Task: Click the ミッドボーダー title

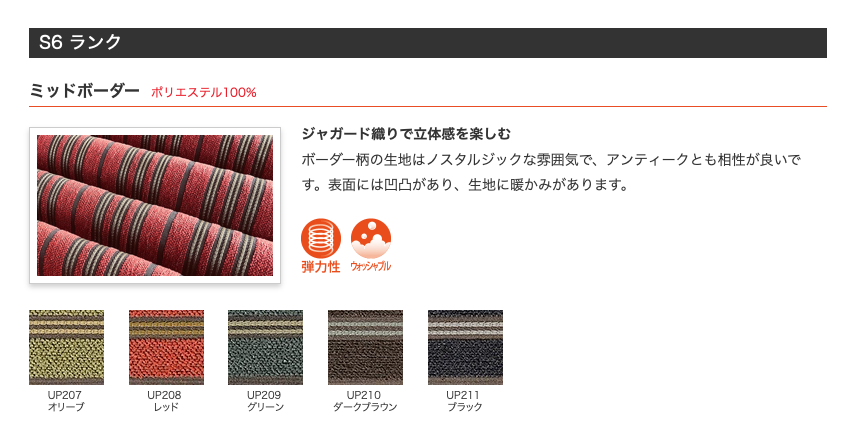Action: 84,91
